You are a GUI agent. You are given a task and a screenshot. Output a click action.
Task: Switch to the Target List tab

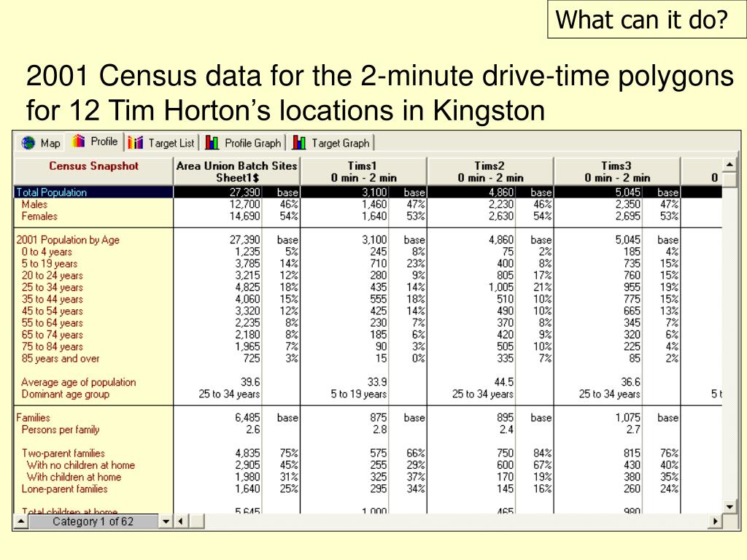[162, 143]
